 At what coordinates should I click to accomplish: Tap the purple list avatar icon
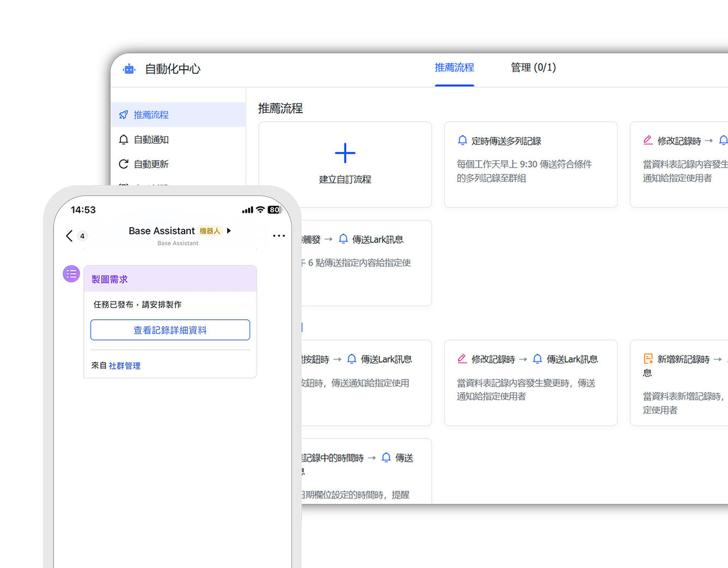coord(71,274)
